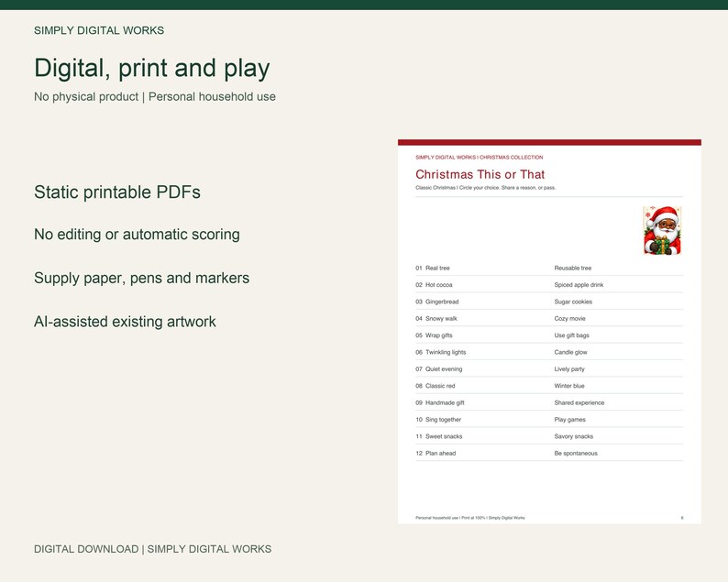Image resolution: width=728 pixels, height=582 pixels.
Task: Click 'No physical product | Personal household use'
Action: (x=155, y=96)
